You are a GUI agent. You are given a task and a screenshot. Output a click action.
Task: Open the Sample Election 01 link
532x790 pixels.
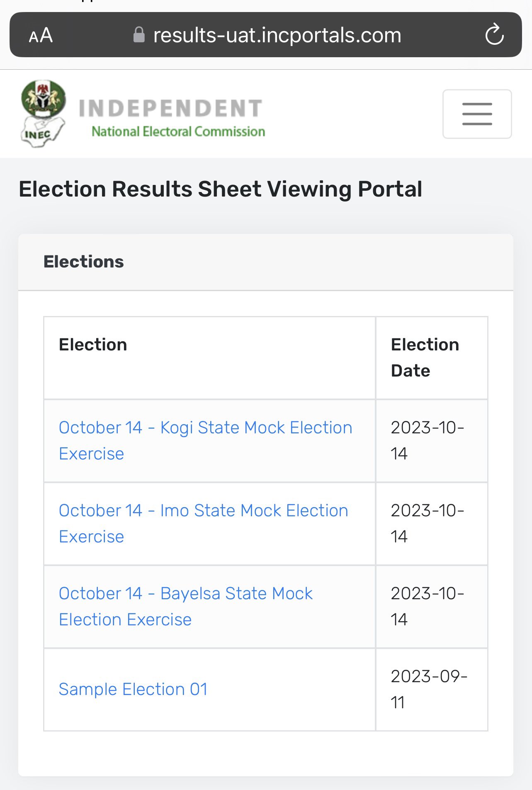[x=133, y=689]
